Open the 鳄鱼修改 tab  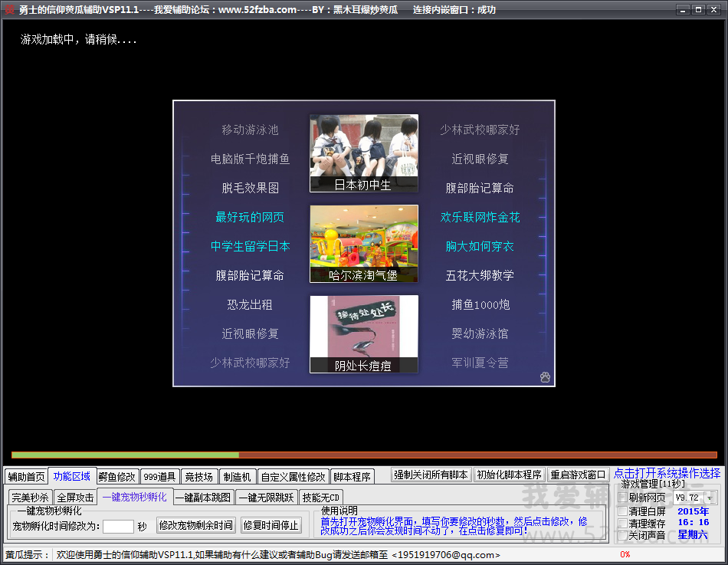pyautogui.click(x=117, y=477)
